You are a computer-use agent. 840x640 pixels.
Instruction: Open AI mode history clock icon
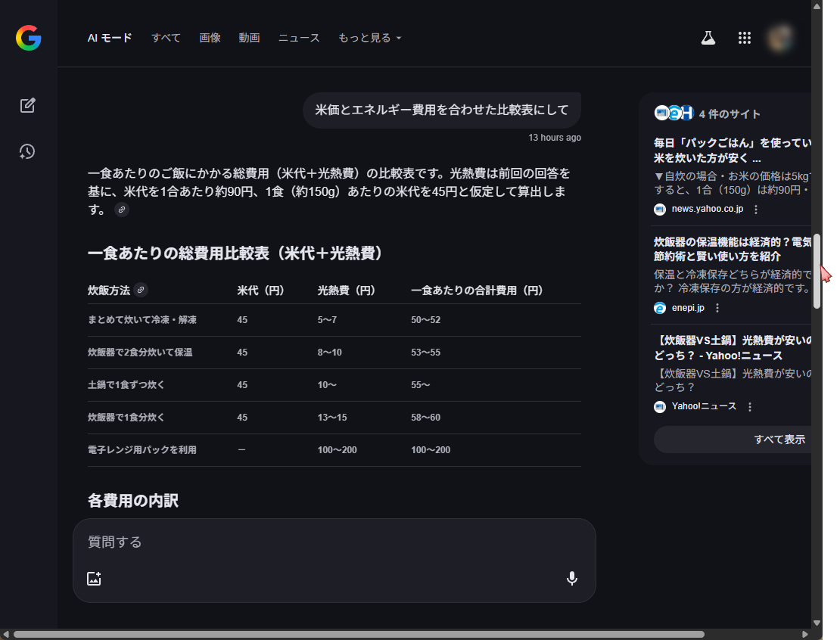pyautogui.click(x=28, y=152)
